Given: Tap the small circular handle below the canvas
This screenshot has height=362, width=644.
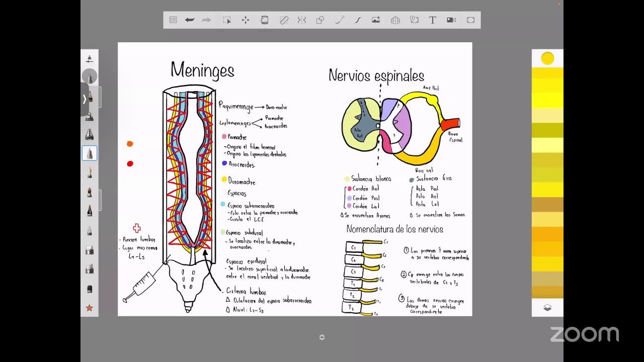Looking at the screenshot, I should (322, 337).
